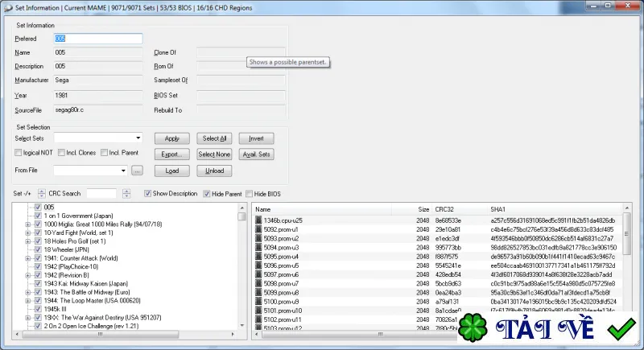The width and height of the screenshot is (644, 350).
Task: Click the Clone Of field
Action: click(241, 52)
